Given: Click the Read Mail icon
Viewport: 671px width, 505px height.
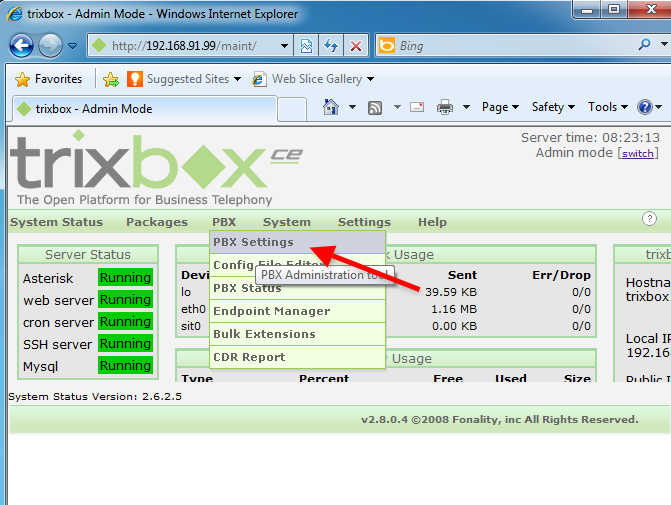Looking at the screenshot, I should tap(417, 107).
